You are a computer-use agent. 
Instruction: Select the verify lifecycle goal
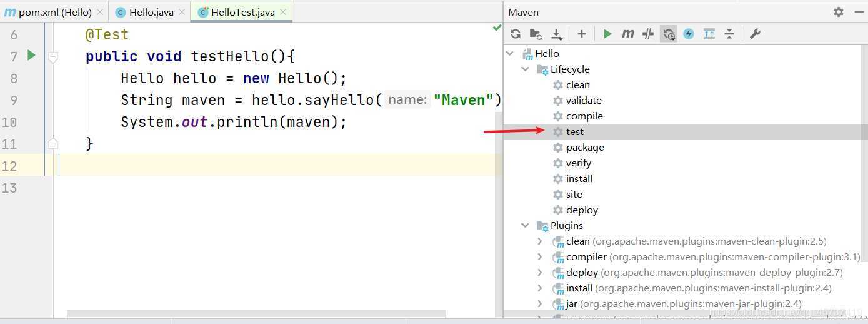tap(578, 163)
